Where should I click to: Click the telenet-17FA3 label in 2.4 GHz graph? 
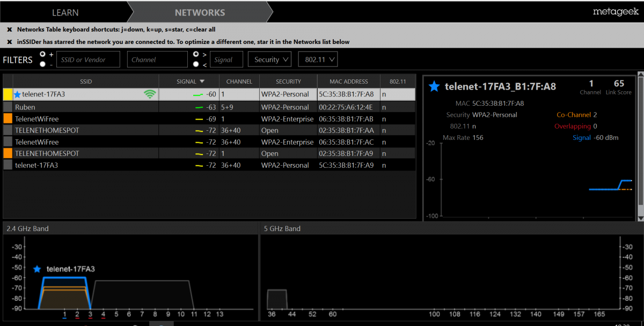[71, 269]
